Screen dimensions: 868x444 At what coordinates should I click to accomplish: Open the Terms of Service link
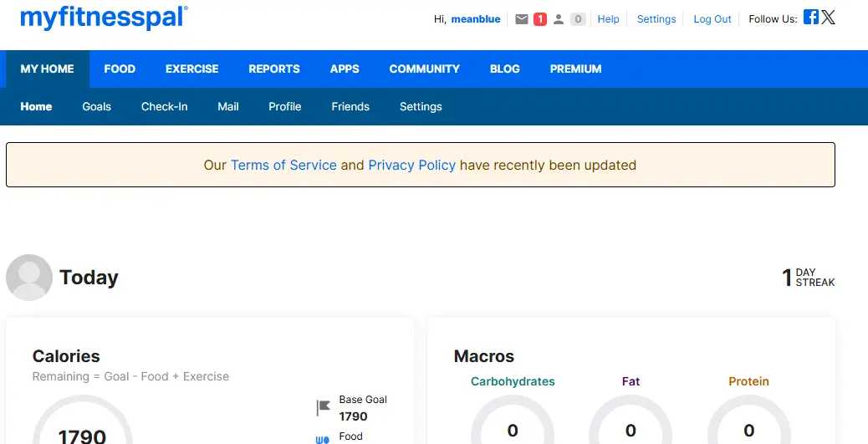(x=283, y=165)
